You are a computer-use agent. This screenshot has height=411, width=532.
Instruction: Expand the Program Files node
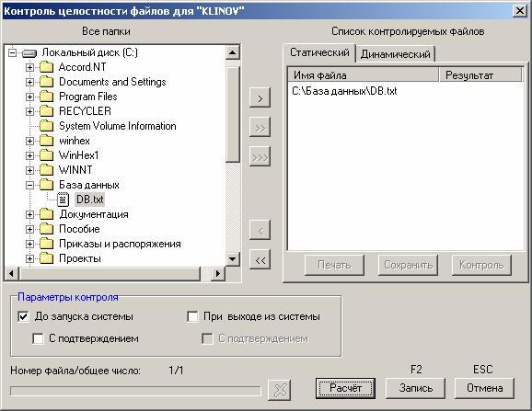tap(29, 97)
